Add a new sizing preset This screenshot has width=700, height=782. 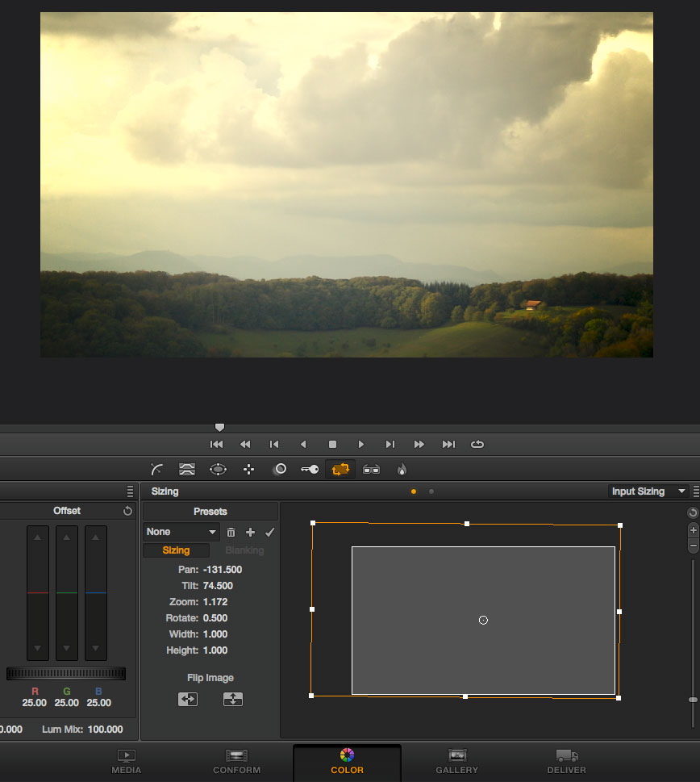coord(250,532)
